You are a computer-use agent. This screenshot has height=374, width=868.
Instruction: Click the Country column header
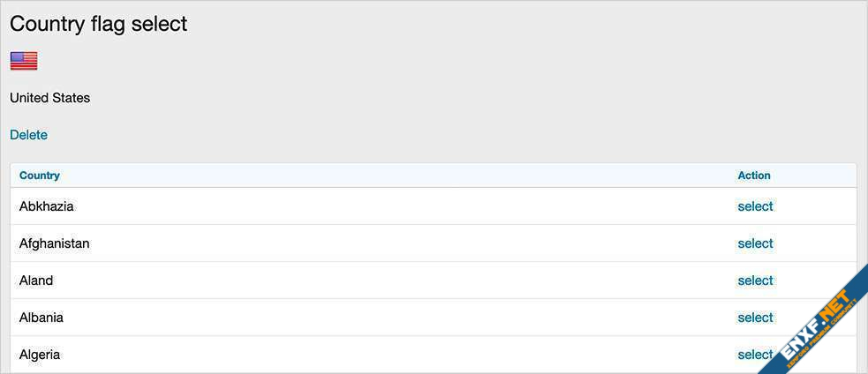pyautogui.click(x=40, y=176)
